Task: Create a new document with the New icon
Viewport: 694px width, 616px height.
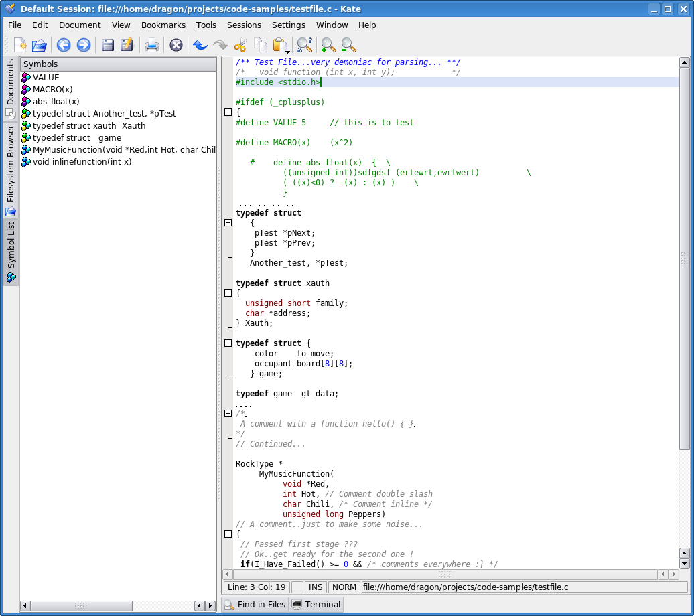Action: click(20, 45)
